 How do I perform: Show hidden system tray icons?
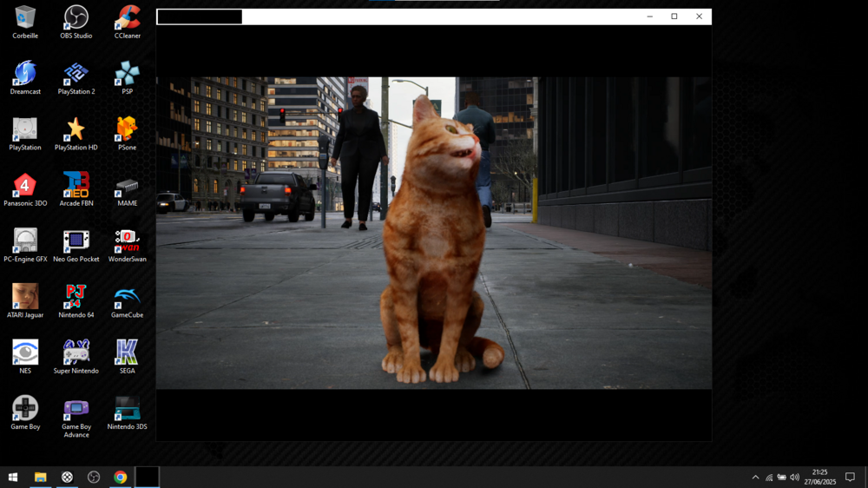point(755,477)
